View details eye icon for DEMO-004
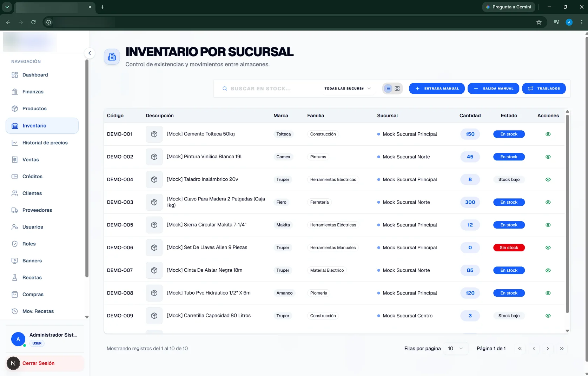This screenshot has width=588, height=376. pyautogui.click(x=548, y=179)
